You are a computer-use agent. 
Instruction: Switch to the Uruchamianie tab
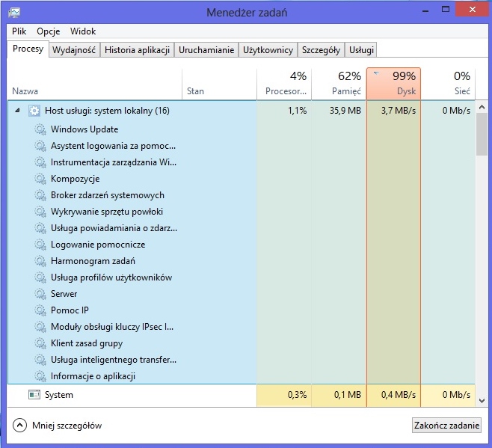206,50
